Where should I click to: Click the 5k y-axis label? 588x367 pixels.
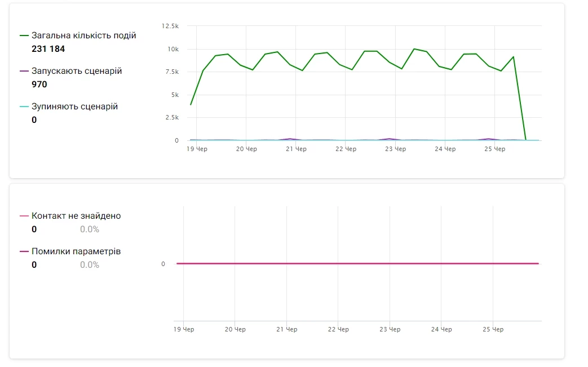(x=175, y=95)
